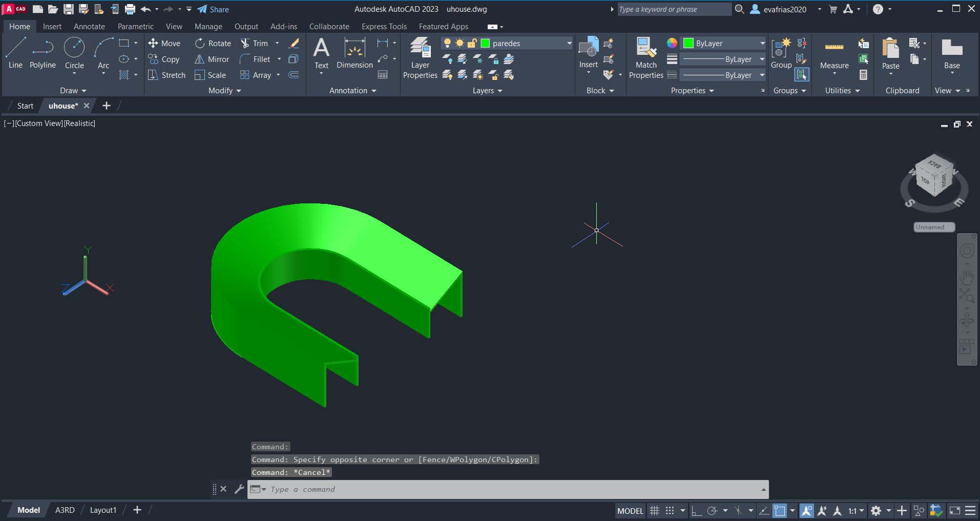Switch to the Annotate ribbon tab
The height and width of the screenshot is (521, 980).
pos(89,27)
